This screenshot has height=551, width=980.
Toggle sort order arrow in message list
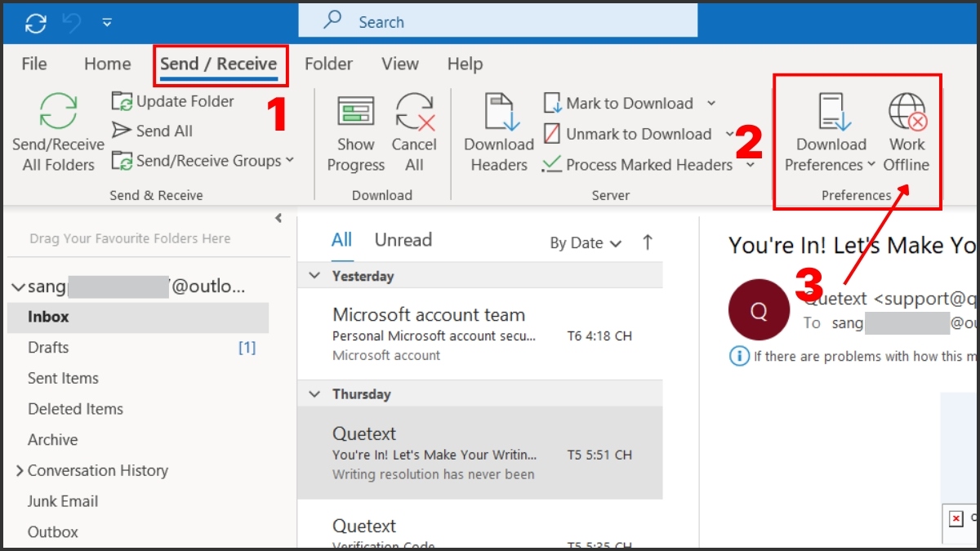(648, 242)
